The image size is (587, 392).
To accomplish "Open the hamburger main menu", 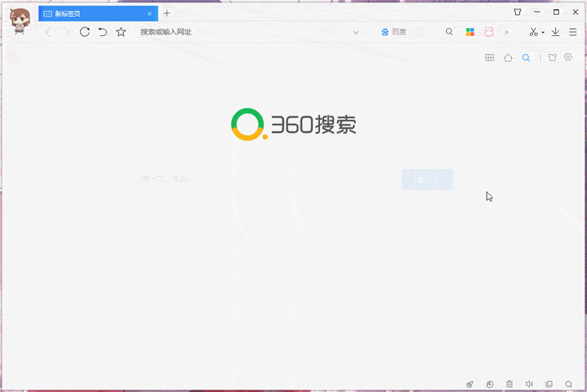I will point(573,32).
